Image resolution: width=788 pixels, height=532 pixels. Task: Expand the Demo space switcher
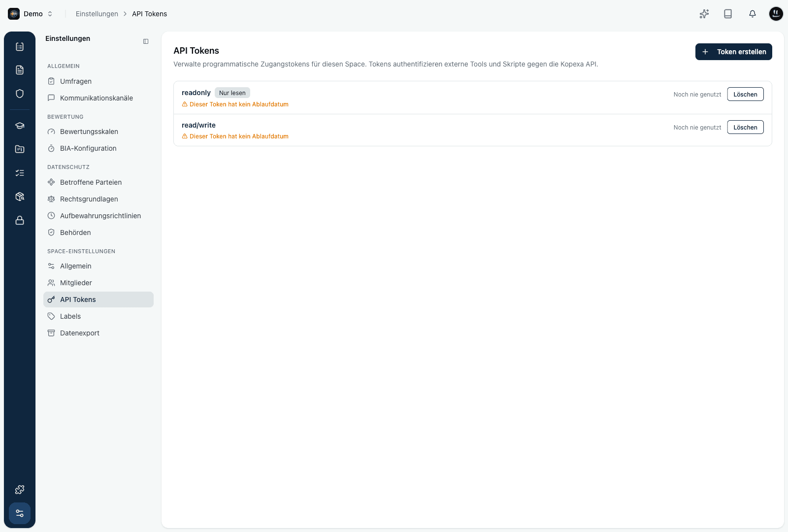click(31, 14)
